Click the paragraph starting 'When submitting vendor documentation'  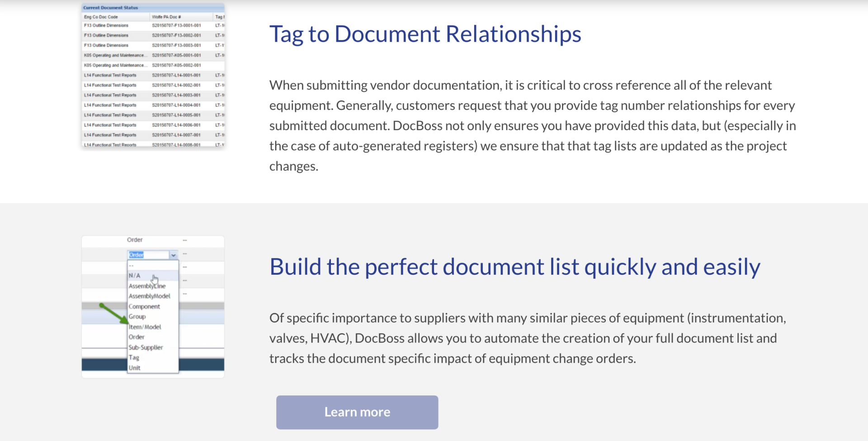click(x=533, y=126)
